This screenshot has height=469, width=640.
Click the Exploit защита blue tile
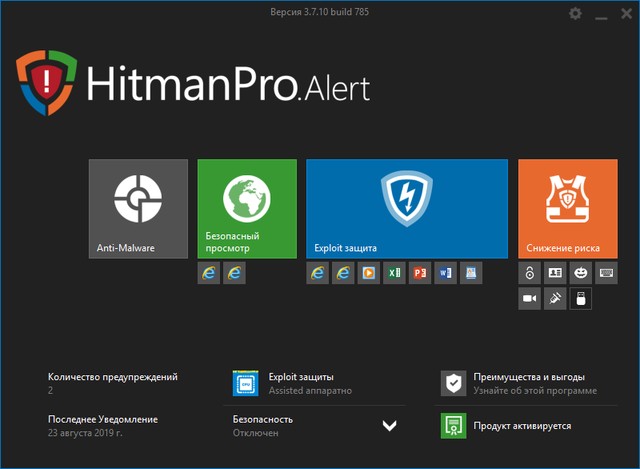406,208
